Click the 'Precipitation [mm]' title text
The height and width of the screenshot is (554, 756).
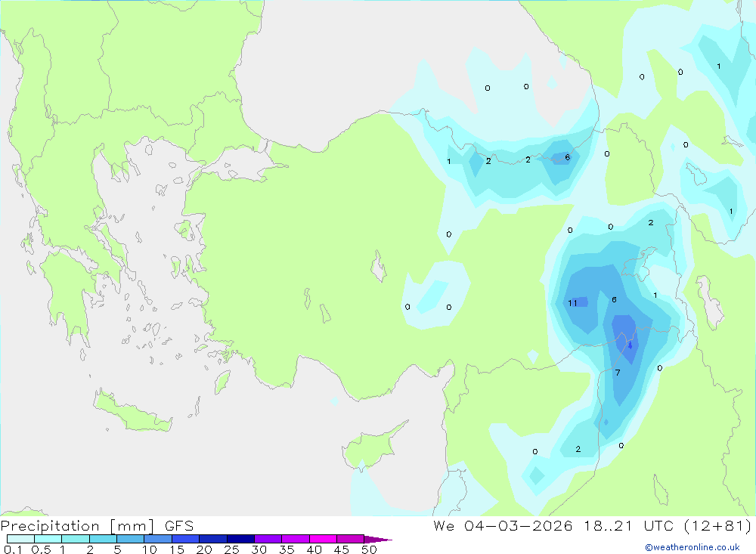(x=78, y=526)
